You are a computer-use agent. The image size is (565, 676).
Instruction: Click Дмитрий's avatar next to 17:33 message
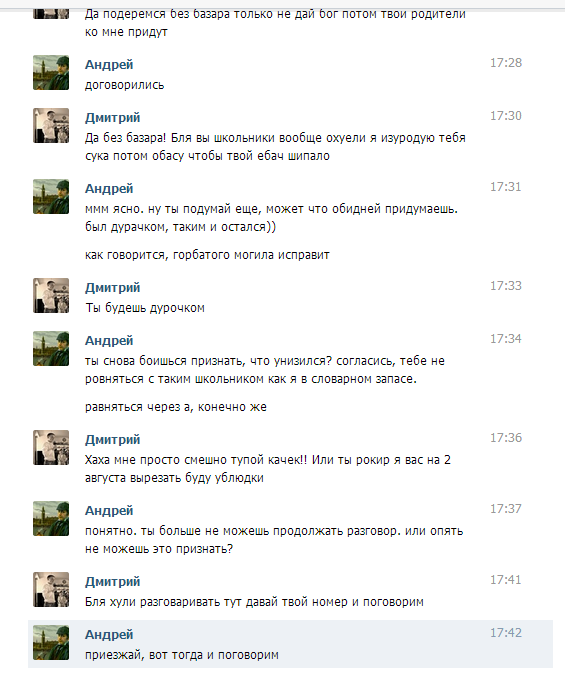pyautogui.click(x=51, y=295)
